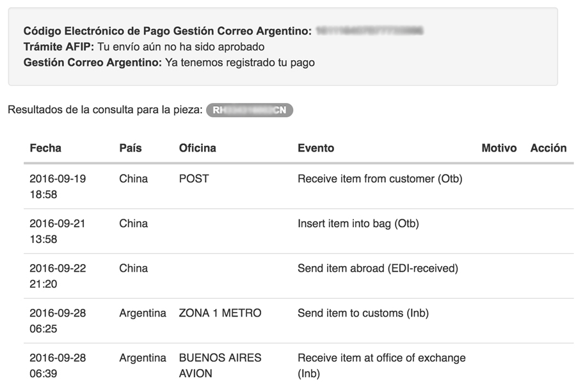Click the Fecha column header
The width and height of the screenshot is (576, 392).
click(45, 148)
